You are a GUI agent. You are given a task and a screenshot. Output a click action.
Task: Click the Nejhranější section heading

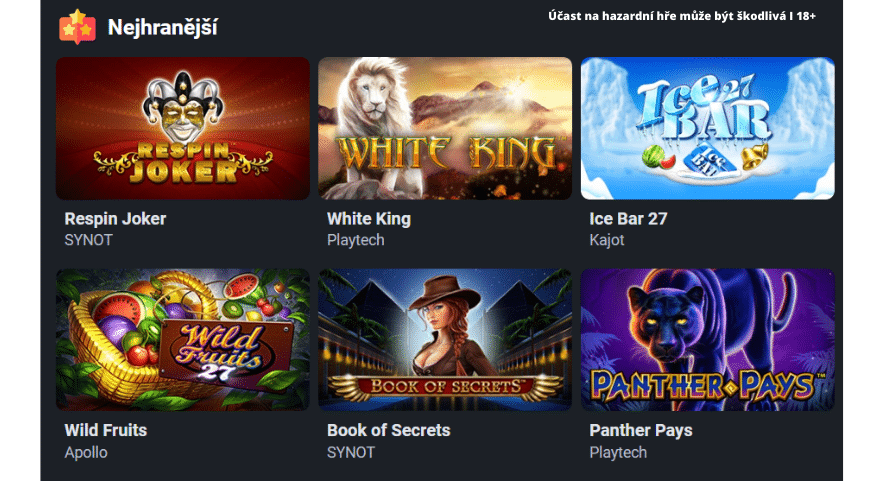(163, 27)
